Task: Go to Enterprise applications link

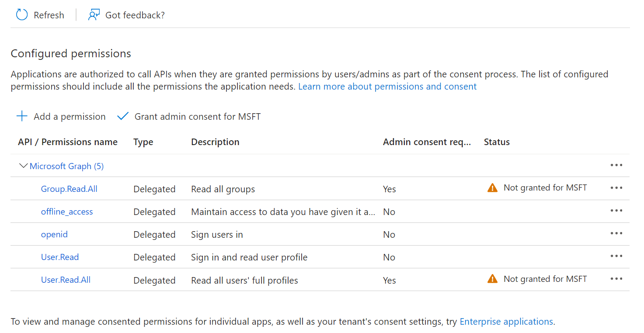Action: click(506, 322)
